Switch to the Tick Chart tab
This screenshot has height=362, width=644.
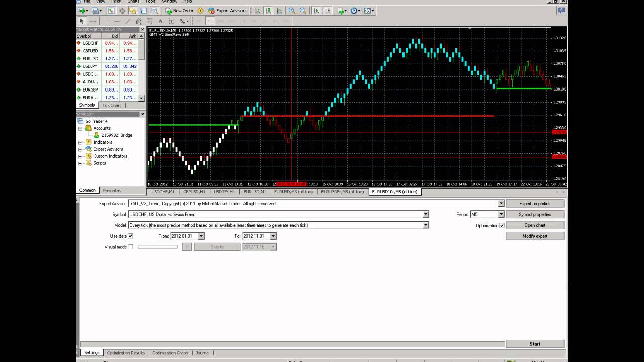pyautogui.click(x=111, y=105)
